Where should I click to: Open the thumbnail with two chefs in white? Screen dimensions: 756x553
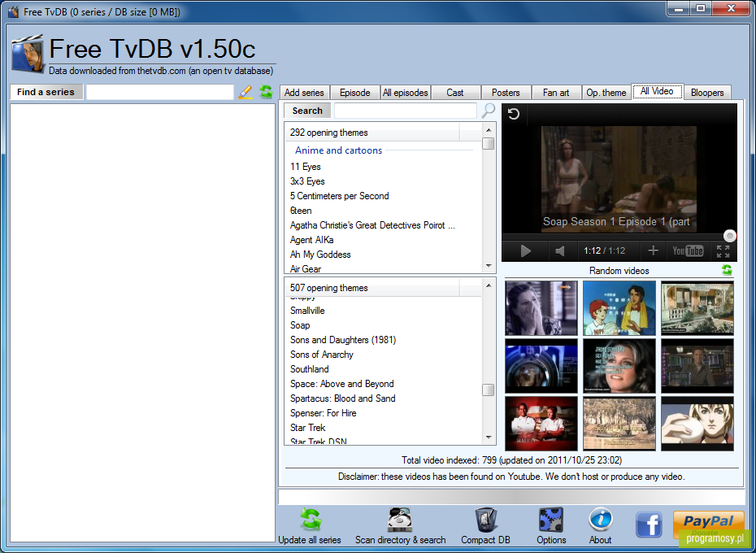[x=541, y=424]
